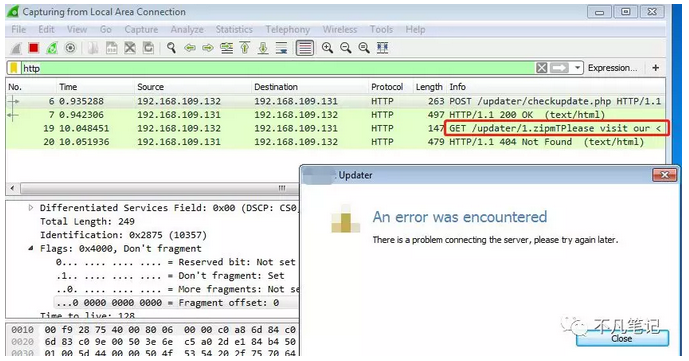
Task: Open capture options gear icon
Action: tap(70, 48)
